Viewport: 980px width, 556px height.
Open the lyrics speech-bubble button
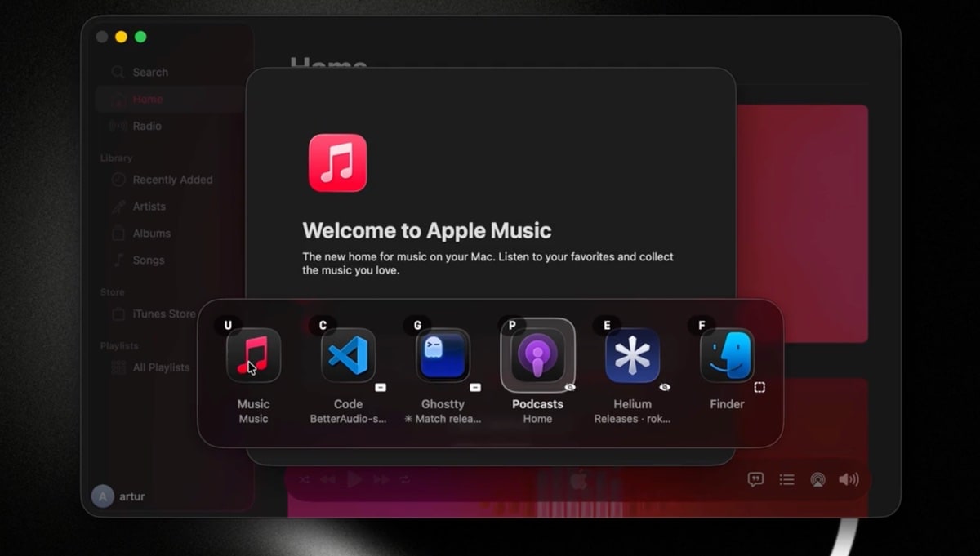[755, 480]
